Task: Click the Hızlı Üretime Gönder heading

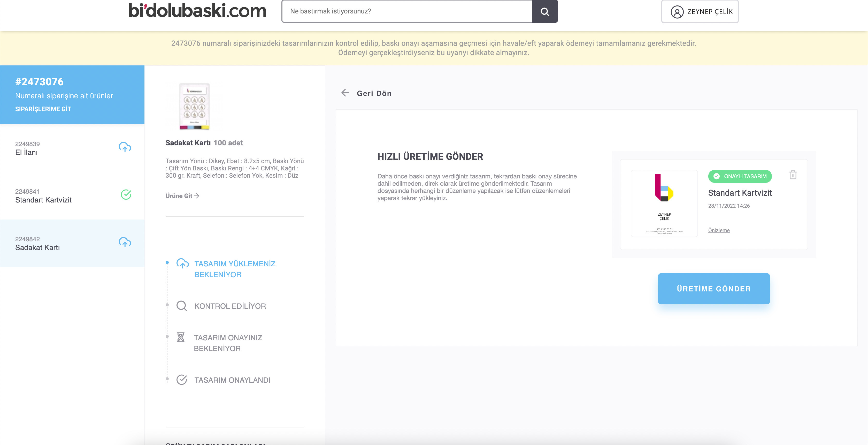Action: 430,156
